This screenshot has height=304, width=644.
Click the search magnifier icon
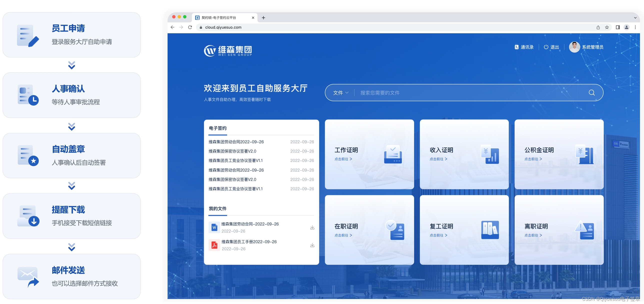tap(591, 93)
